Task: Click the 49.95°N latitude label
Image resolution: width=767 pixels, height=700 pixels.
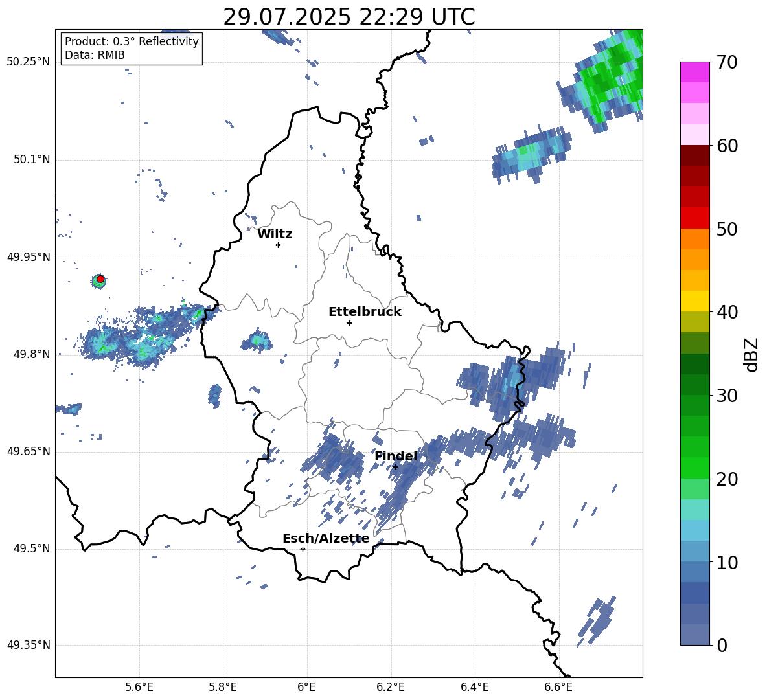Action: (29, 257)
